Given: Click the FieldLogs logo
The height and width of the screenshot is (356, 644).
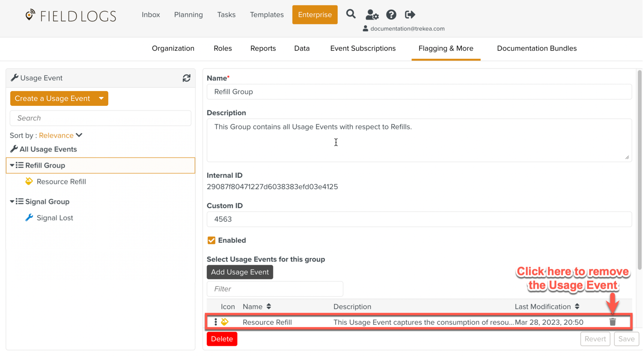Looking at the screenshot, I should pyautogui.click(x=71, y=16).
